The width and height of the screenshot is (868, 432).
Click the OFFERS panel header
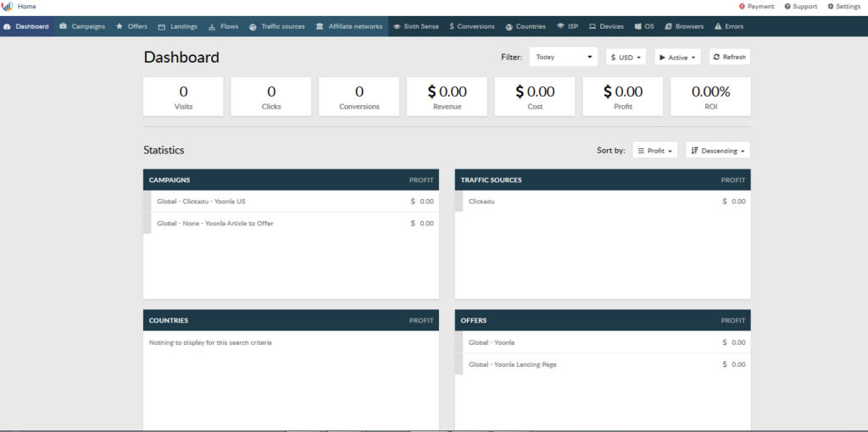pyautogui.click(x=603, y=320)
